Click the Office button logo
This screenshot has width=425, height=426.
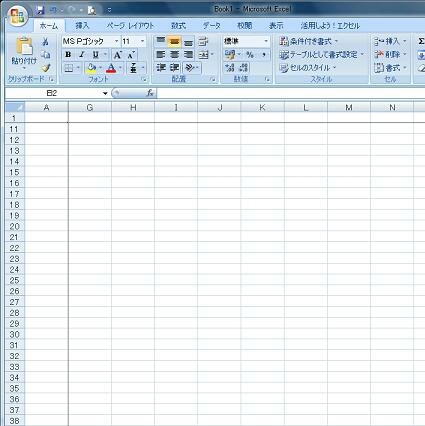[18, 16]
